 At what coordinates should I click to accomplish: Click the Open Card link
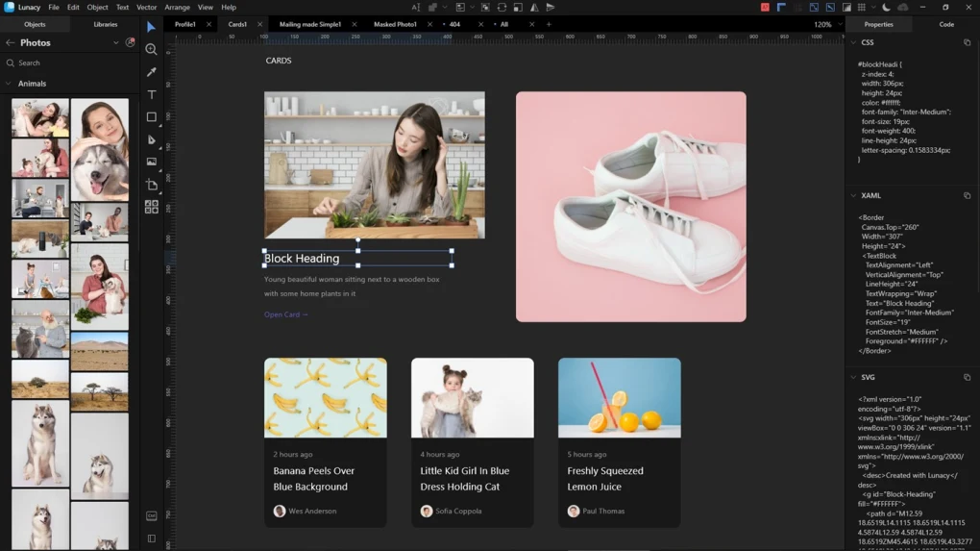285,314
